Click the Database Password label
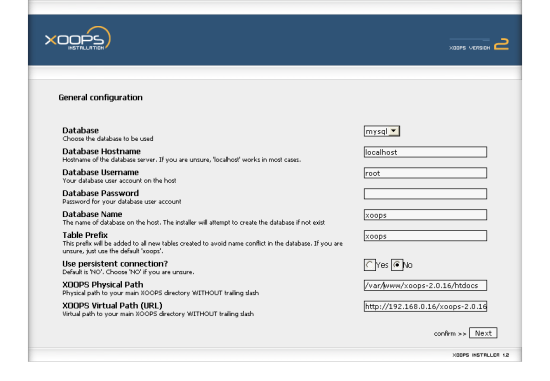 (101, 193)
